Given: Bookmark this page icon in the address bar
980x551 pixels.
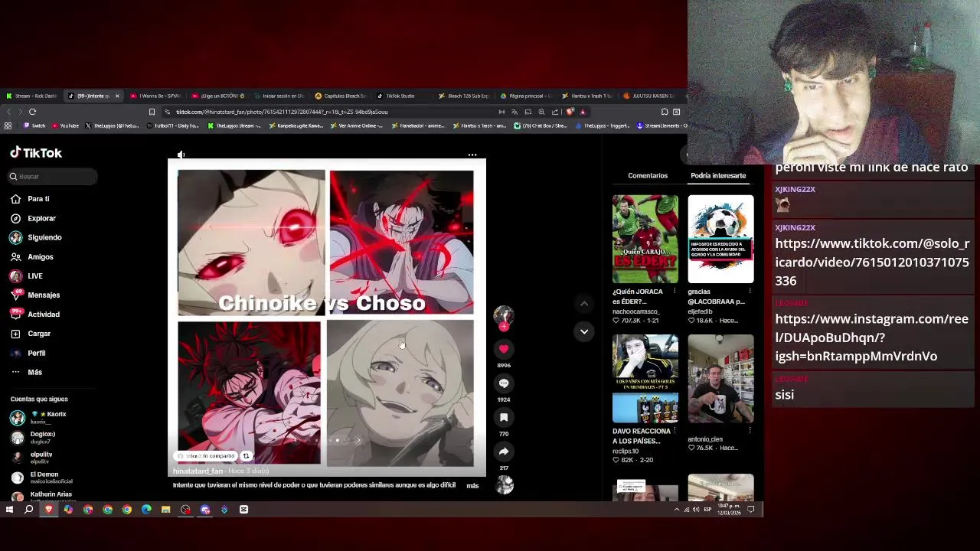Looking at the screenshot, I should (x=152, y=112).
